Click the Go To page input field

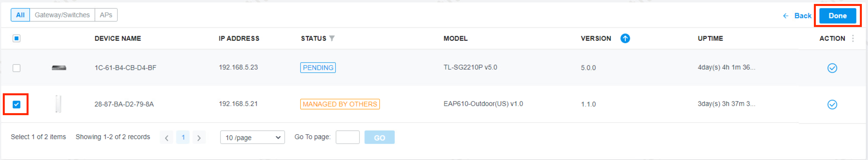(x=347, y=137)
